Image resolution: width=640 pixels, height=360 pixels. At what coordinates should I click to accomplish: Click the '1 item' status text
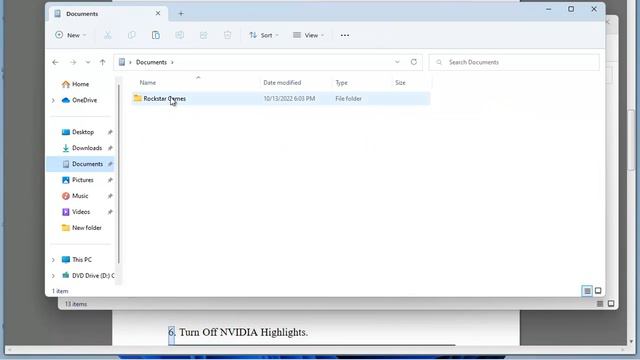coord(60,291)
